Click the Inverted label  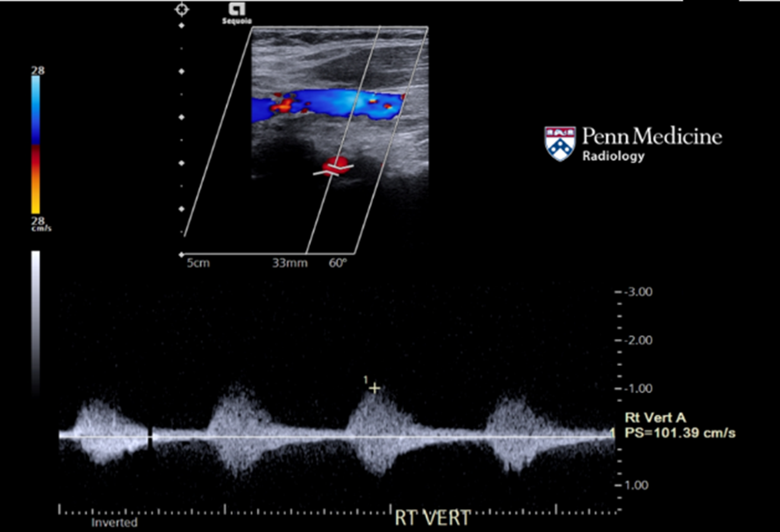pyautogui.click(x=114, y=523)
